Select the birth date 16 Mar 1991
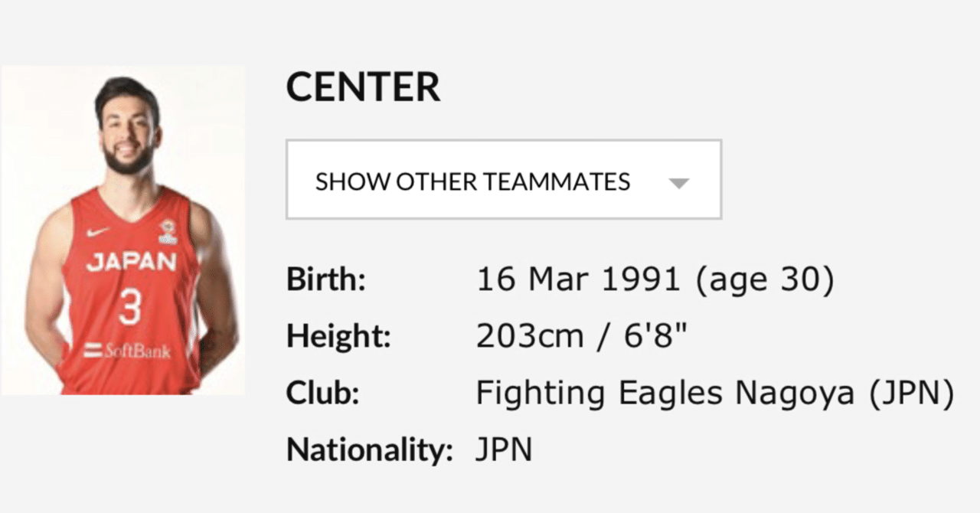Viewport: 980px width, 513px height. (x=578, y=281)
